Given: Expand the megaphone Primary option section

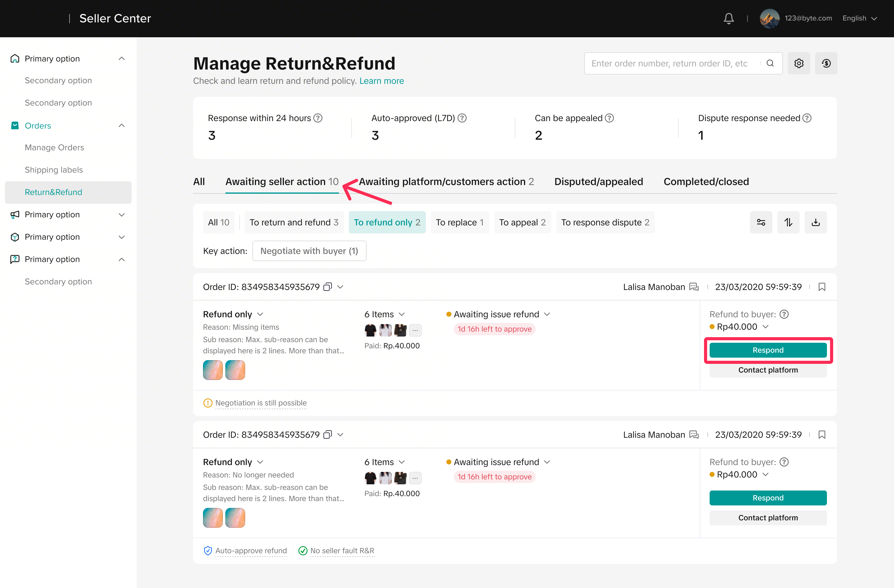Looking at the screenshot, I should (x=121, y=215).
